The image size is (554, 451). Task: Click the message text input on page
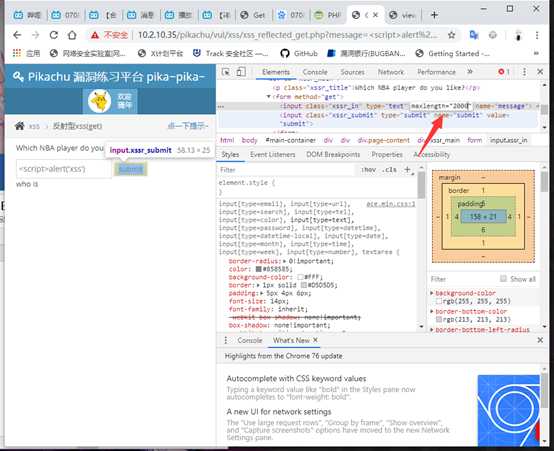click(x=64, y=169)
